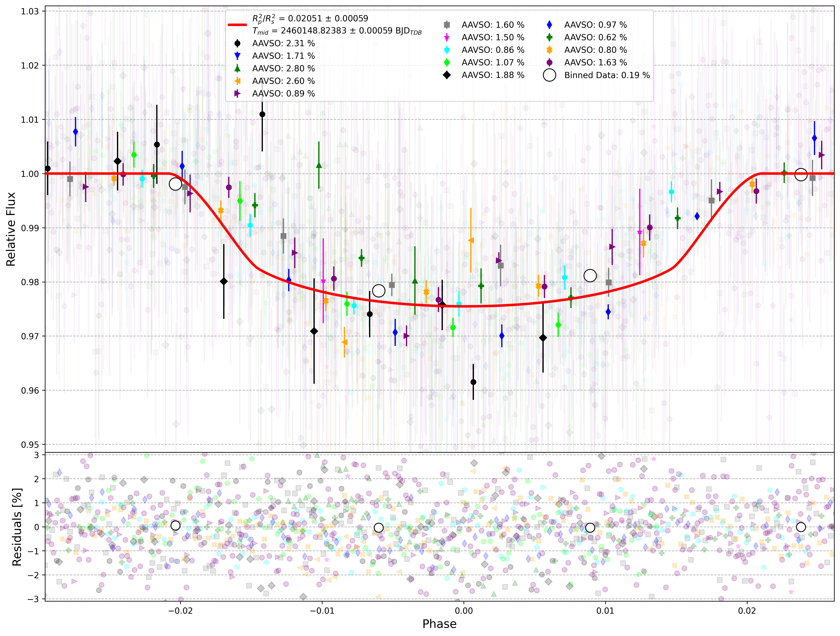Image resolution: width=840 pixels, height=636 pixels.
Task: Pick legend label 'AAVSO: 2.60 %'
Action: click(x=284, y=81)
